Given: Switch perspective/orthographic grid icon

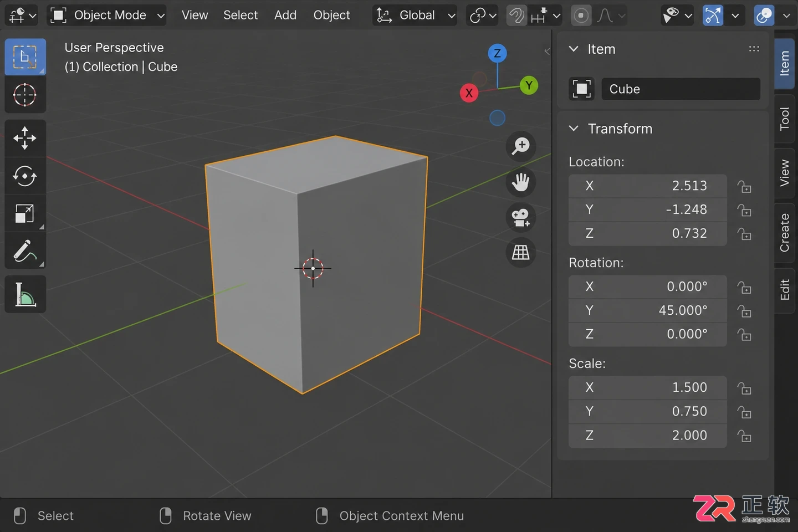Looking at the screenshot, I should [x=521, y=253].
